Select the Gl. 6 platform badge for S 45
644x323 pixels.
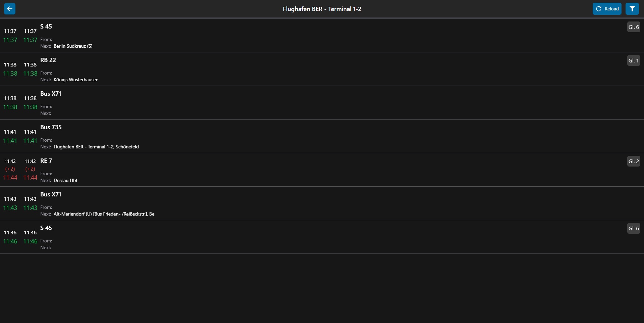634,27
